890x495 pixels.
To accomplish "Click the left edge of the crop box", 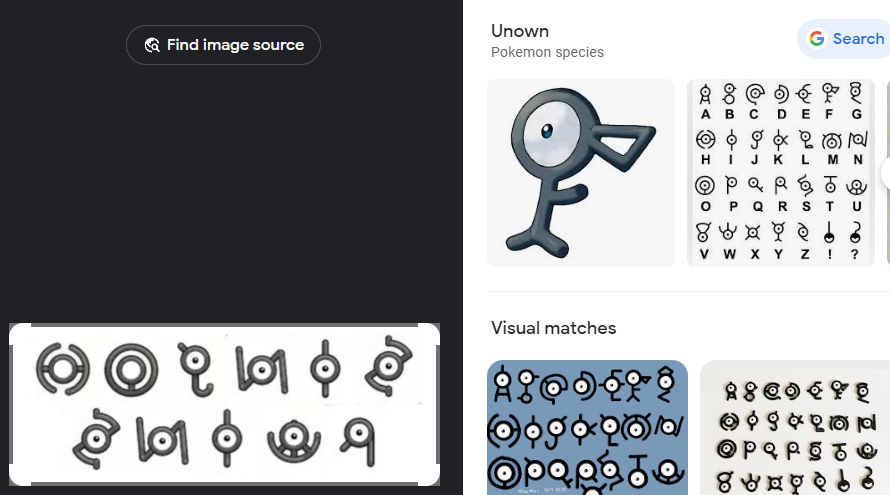I will [10, 404].
